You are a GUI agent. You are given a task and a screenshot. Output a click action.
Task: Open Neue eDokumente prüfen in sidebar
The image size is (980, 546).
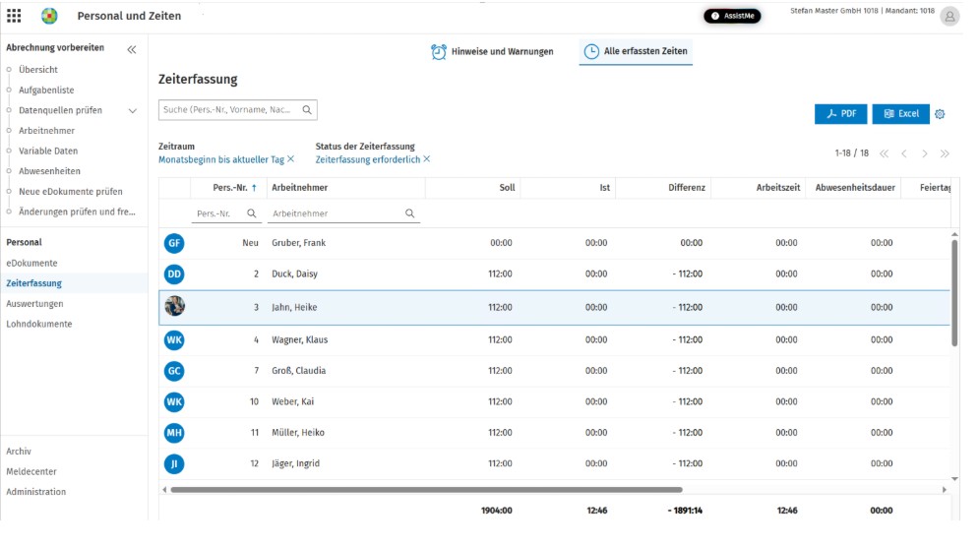[71, 192]
